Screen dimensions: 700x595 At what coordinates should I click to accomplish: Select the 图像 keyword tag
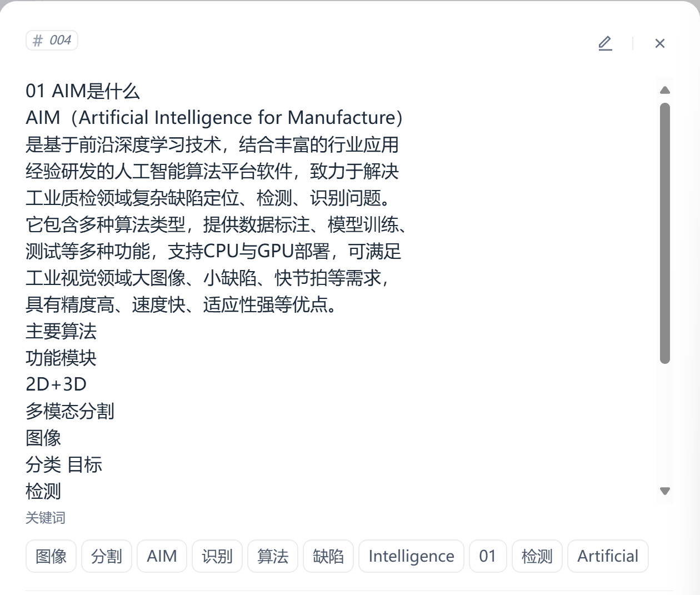tap(51, 556)
